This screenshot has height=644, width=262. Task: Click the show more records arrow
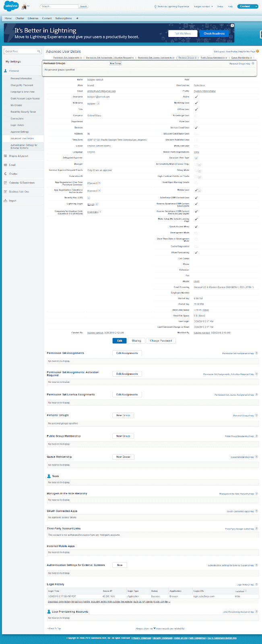[155, 628]
